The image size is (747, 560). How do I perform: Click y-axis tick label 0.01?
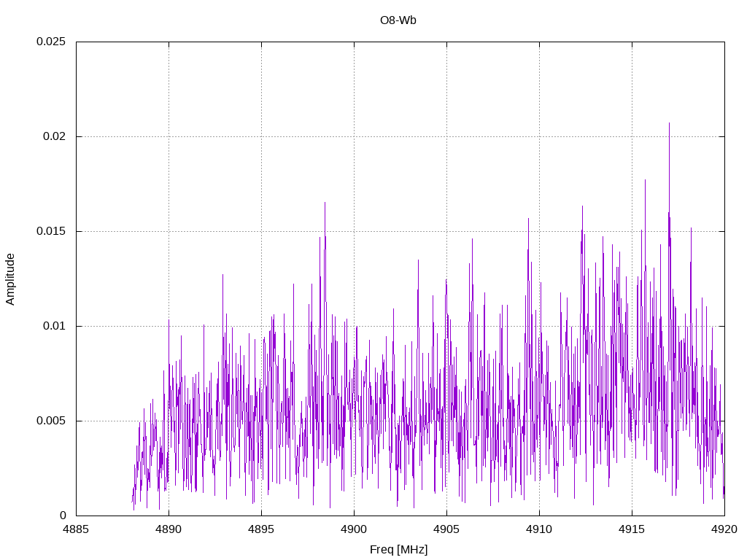(54, 326)
